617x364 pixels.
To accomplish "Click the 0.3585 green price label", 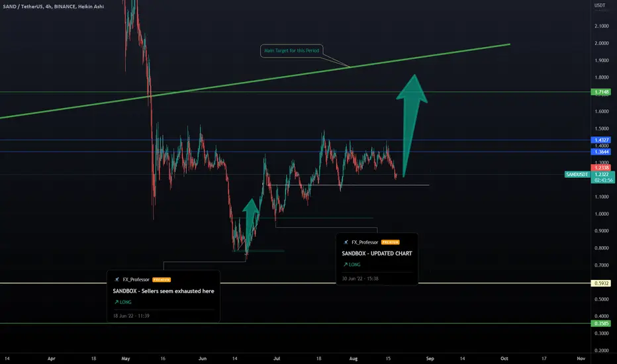I will [x=601, y=324].
